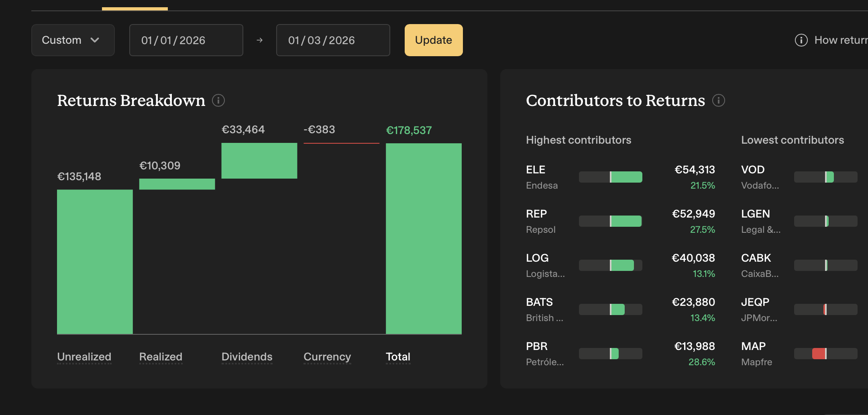
Task: Click the start date field 01/01/2026
Action: 186,40
